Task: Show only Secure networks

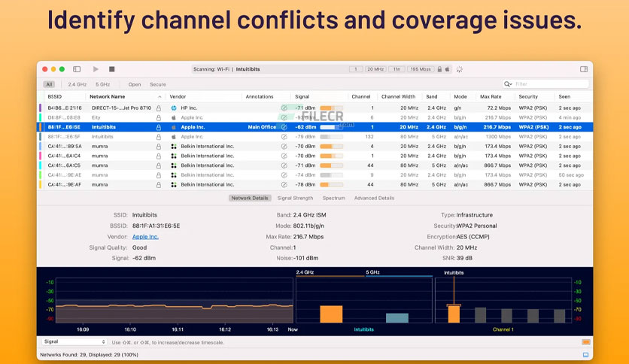Action: tap(158, 84)
